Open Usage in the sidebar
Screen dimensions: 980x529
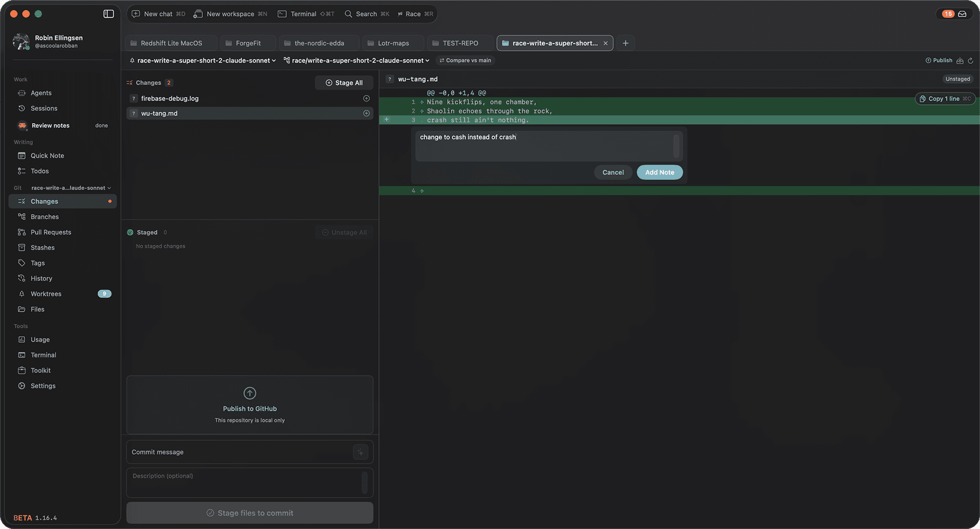pyautogui.click(x=63, y=340)
